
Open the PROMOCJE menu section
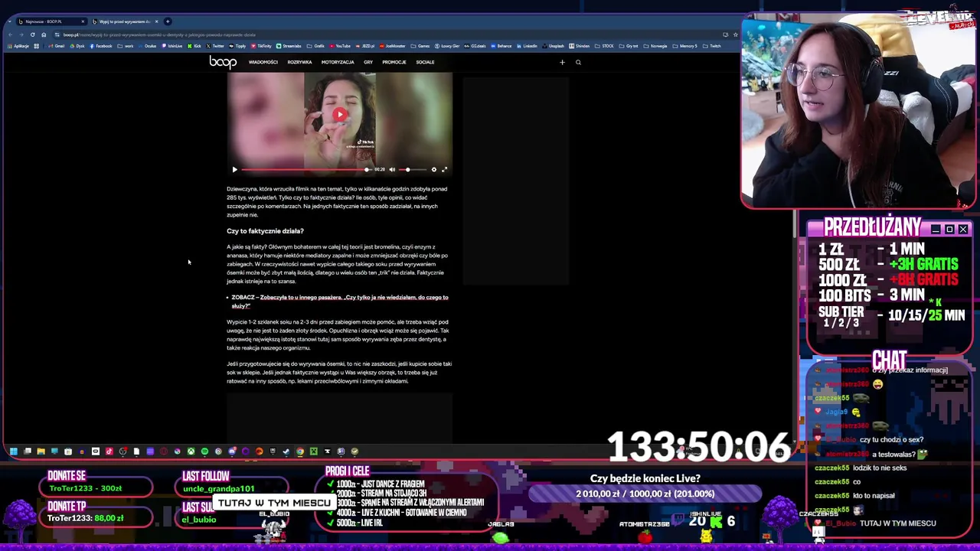tap(394, 62)
